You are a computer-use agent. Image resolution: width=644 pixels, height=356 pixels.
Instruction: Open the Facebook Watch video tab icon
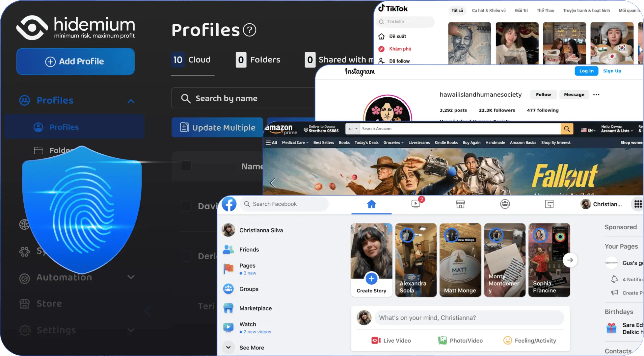tap(416, 204)
